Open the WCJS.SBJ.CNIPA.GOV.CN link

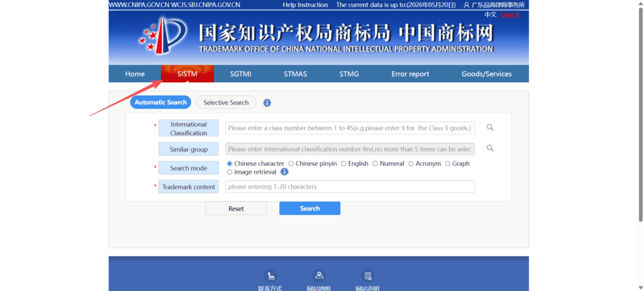click(x=206, y=5)
